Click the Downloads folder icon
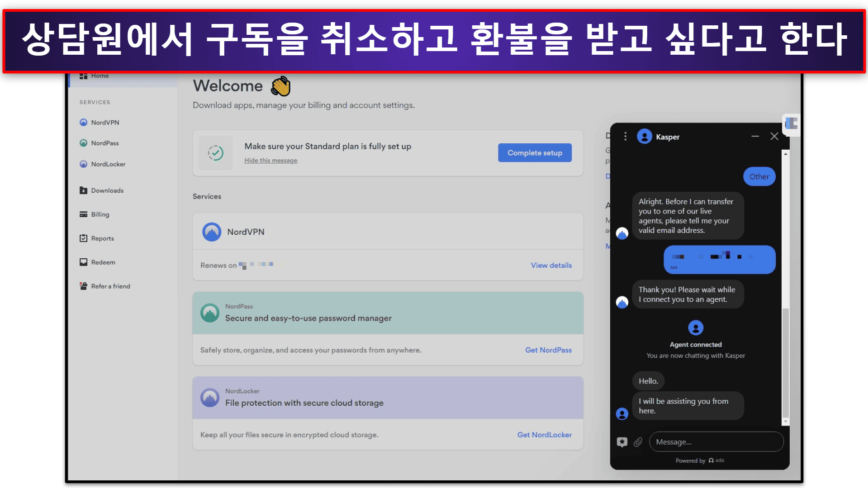 coord(83,190)
